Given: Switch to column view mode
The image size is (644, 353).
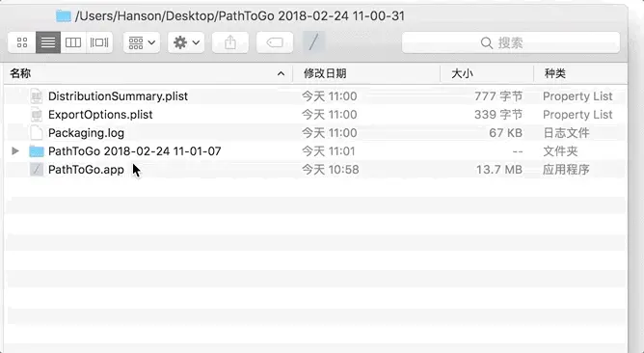Looking at the screenshot, I should click(73, 42).
